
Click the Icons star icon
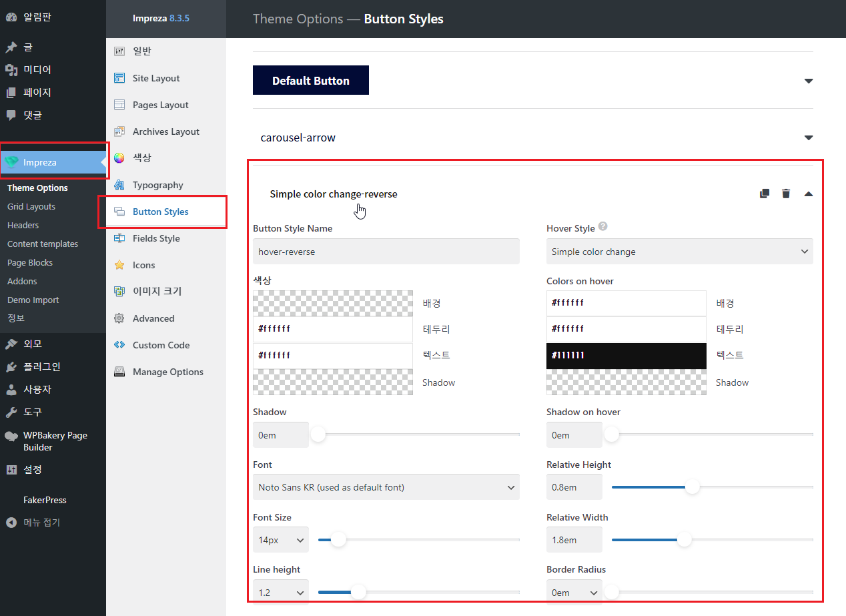(119, 265)
